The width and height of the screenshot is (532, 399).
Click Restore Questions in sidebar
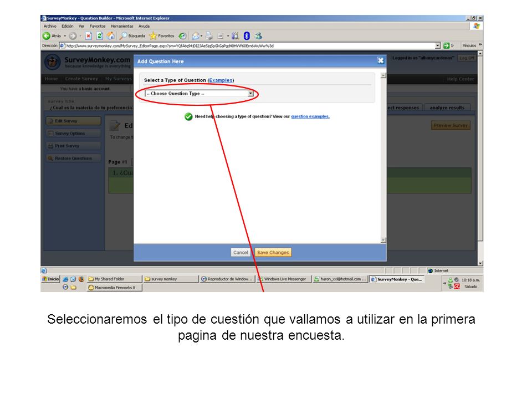(73, 158)
